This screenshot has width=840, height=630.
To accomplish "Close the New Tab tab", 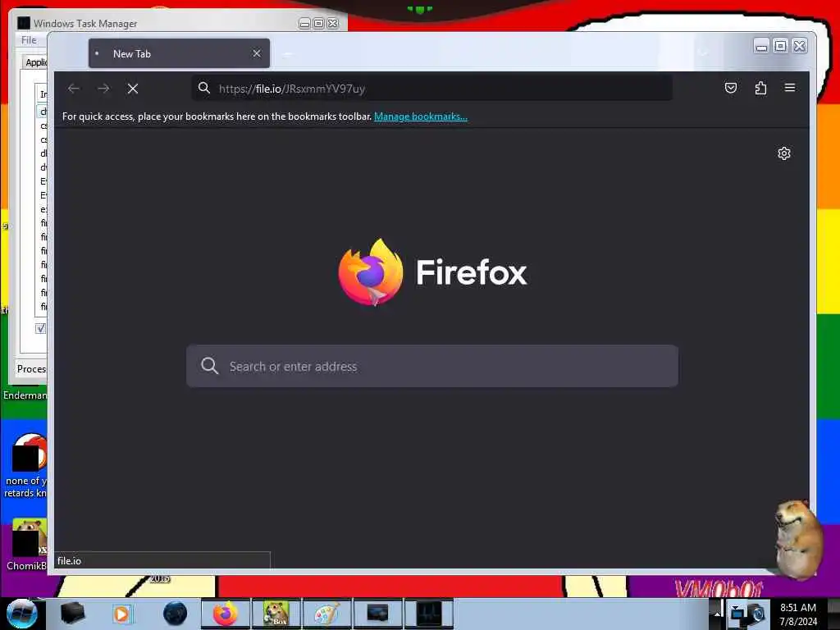I will pos(257,53).
